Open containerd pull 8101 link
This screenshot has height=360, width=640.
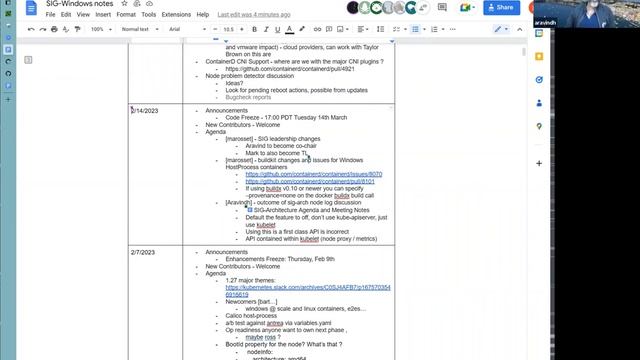point(310,181)
